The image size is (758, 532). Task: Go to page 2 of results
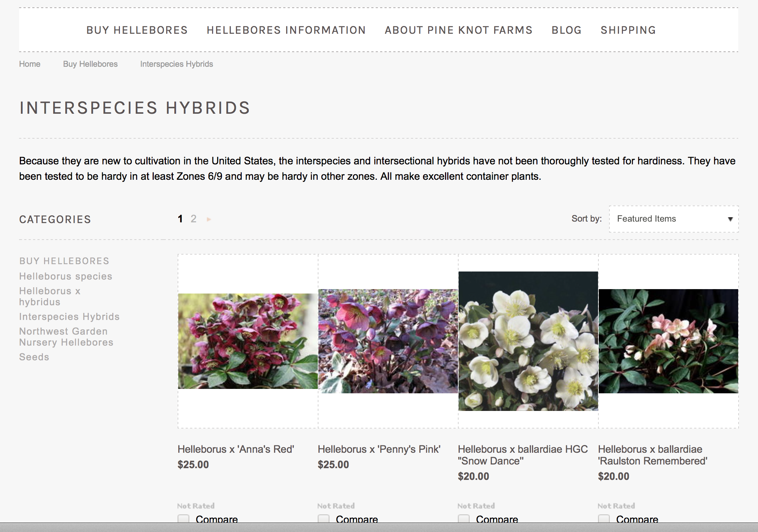point(193,219)
